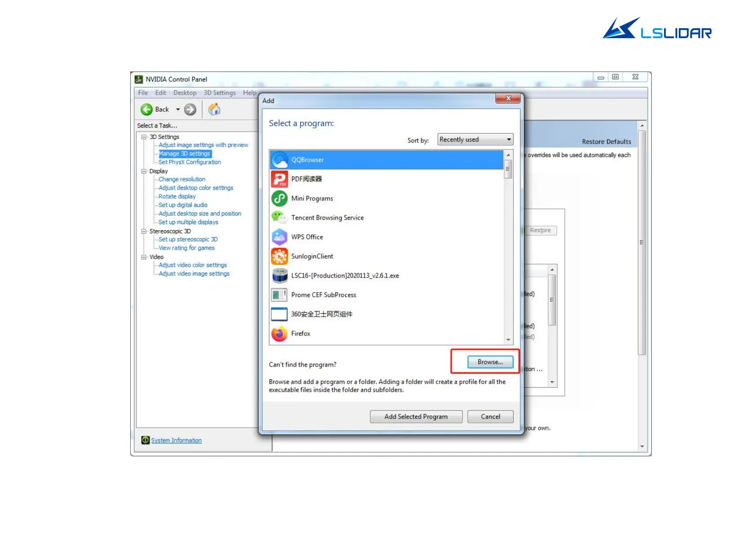Select the Mini Programs entry text

coord(312,199)
